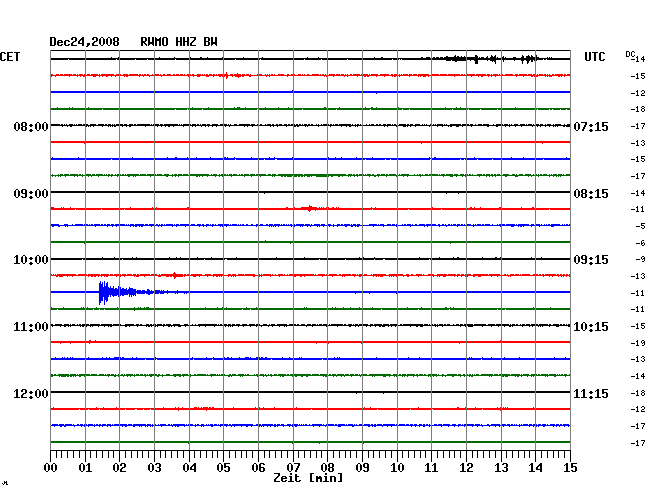Select the 11:00 CET time label
Screen dimensions: 650x494
(x=31, y=327)
